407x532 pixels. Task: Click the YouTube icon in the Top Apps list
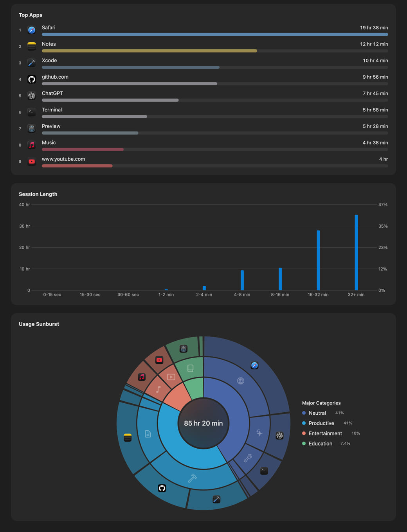32,162
